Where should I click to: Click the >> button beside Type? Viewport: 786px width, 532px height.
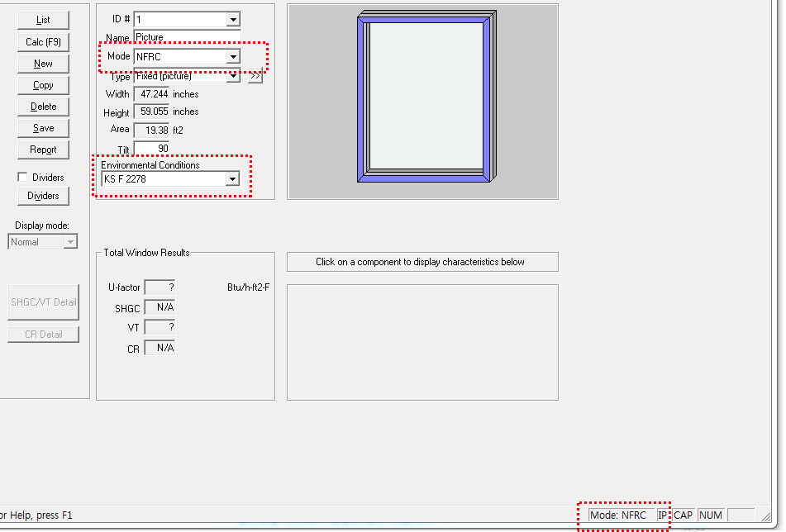point(255,77)
